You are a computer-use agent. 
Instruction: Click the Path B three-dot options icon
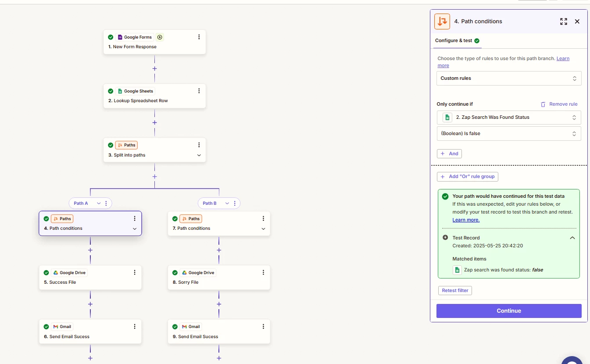(x=235, y=203)
